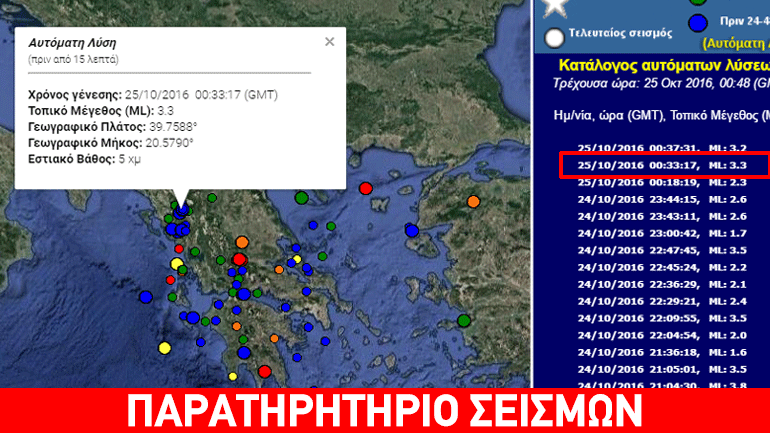Select the red marker in the southern Peloponnese
This screenshot has height=433, width=770.
click(265, 372)
